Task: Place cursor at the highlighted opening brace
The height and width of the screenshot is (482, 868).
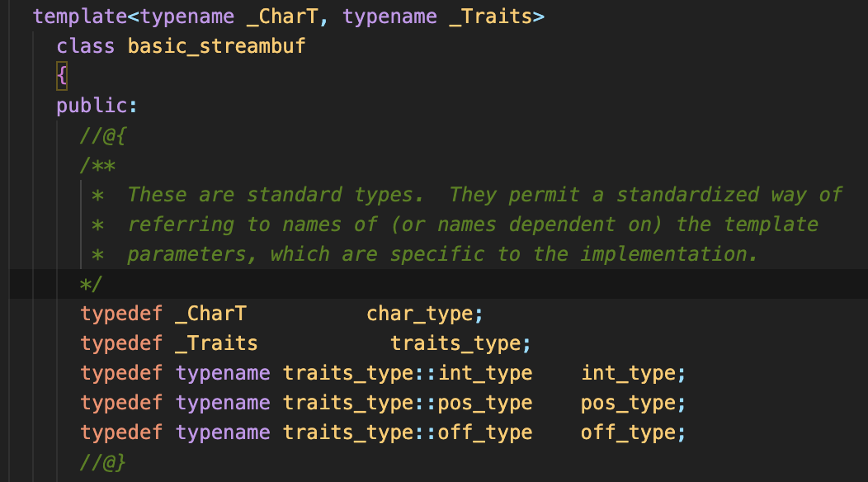Action: [x=62, y=76]
